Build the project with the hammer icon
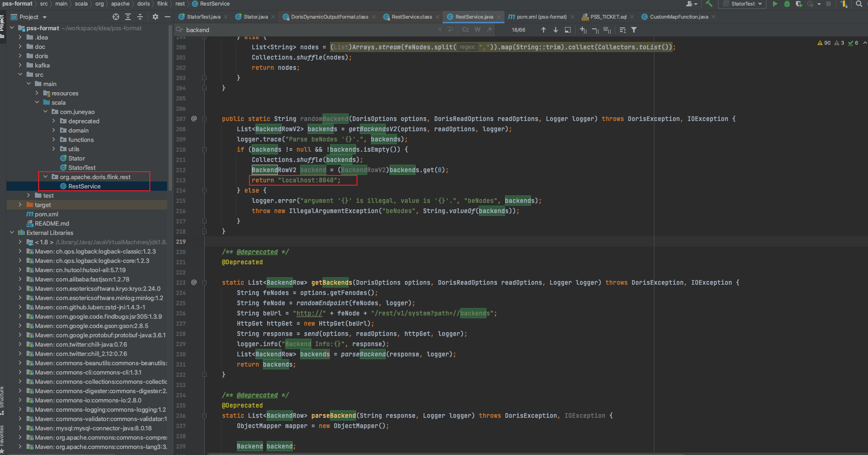This screenshot has height=455, width=868. [709, 4]
